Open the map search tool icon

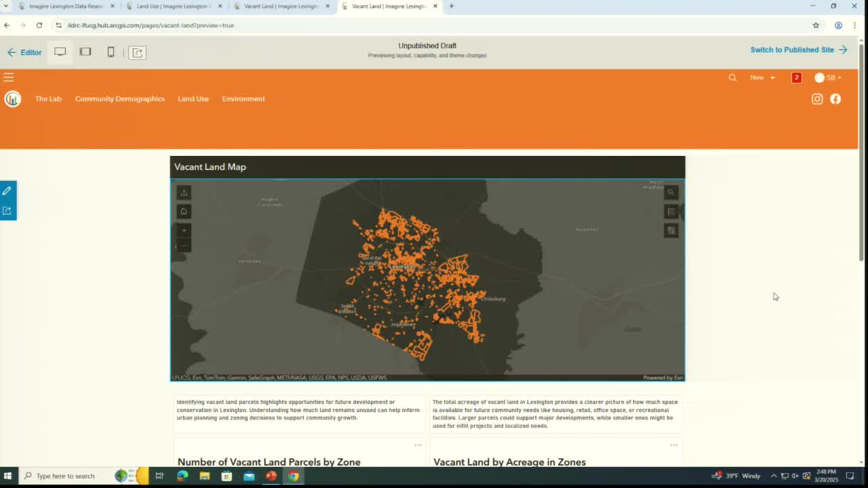coord(671,192)
